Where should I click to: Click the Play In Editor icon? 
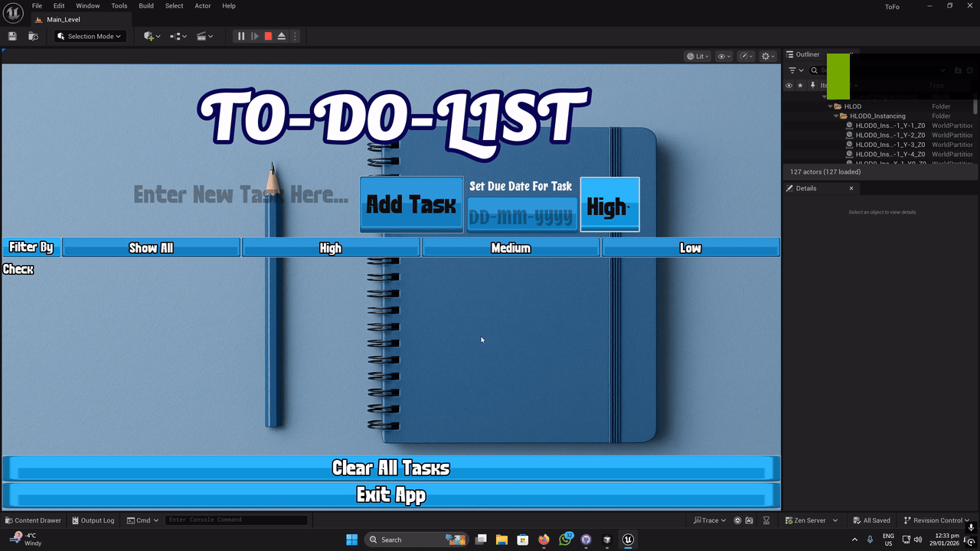coord(254,36)
